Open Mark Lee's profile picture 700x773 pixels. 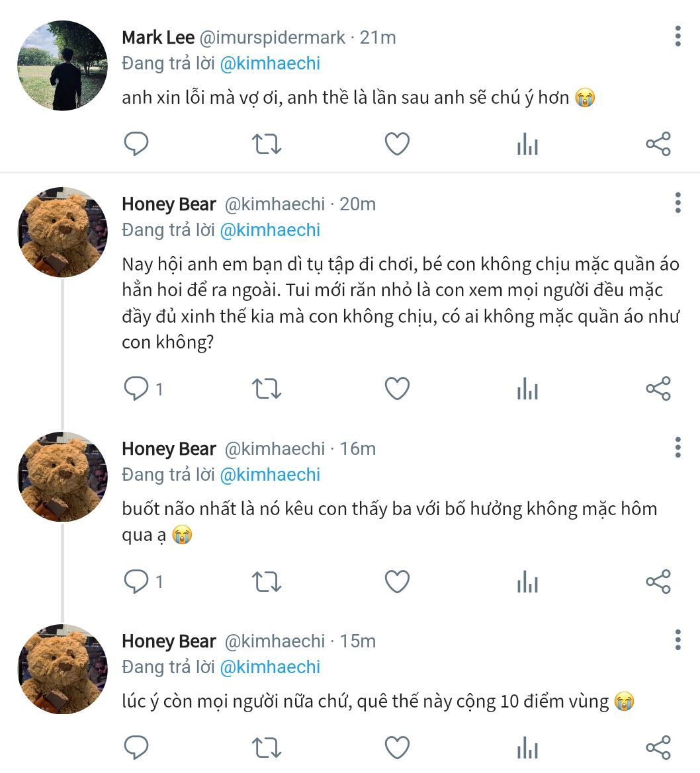tap(62, 65)
